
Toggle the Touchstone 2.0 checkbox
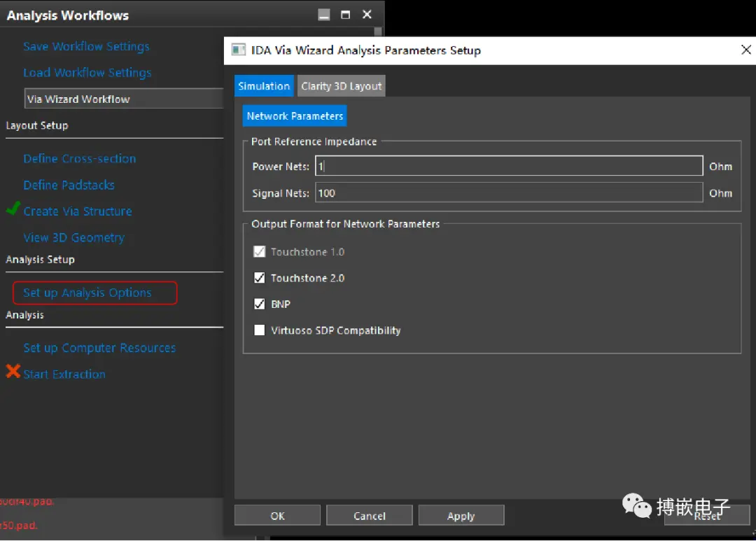click(260, 278)
